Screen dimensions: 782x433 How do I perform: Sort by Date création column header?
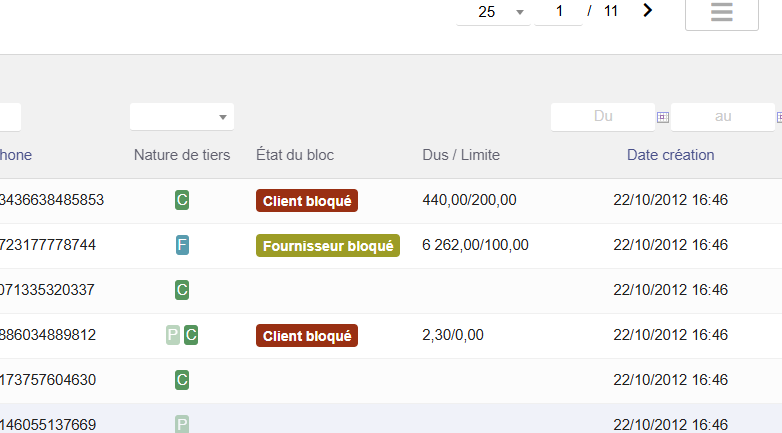pyautogui.click(x=670, y=155)
